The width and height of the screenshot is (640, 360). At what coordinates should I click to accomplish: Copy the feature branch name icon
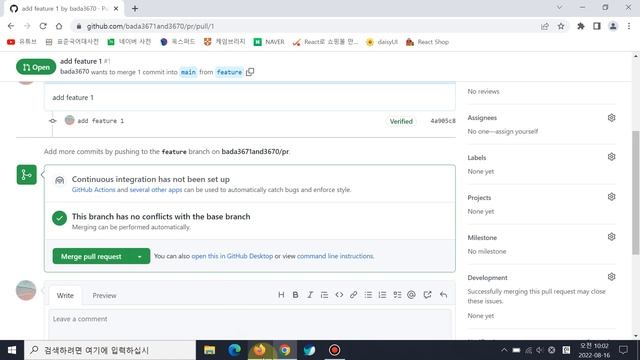[250, 72]
